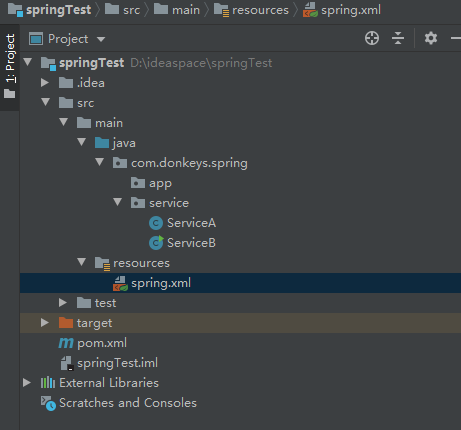Collapse the src folder arrow
Viewport: 461px width, 430px height.
point(46,102)
